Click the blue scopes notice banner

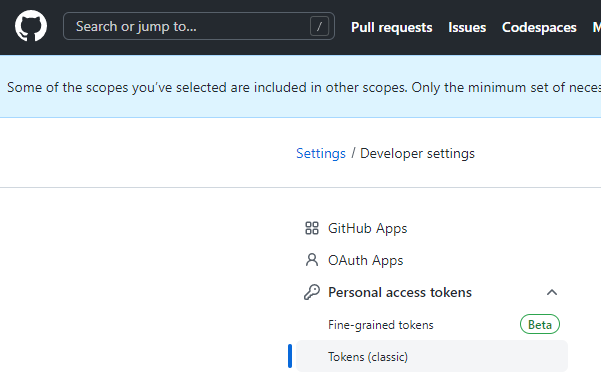click(300, 86)
